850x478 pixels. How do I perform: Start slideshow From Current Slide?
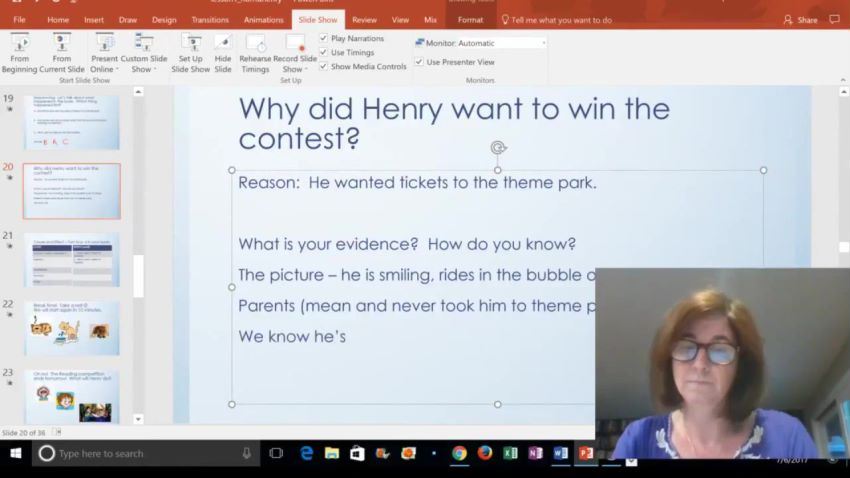(62, 53)
